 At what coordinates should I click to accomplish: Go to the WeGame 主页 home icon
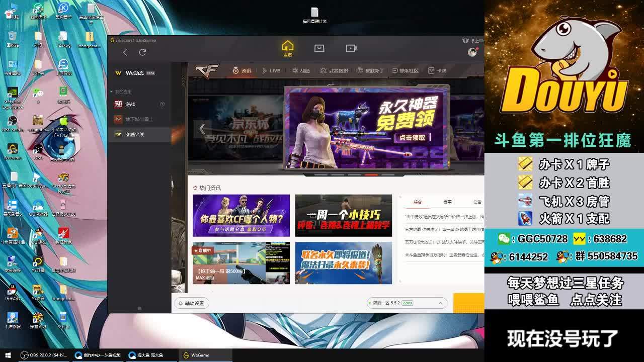[287, 48]
